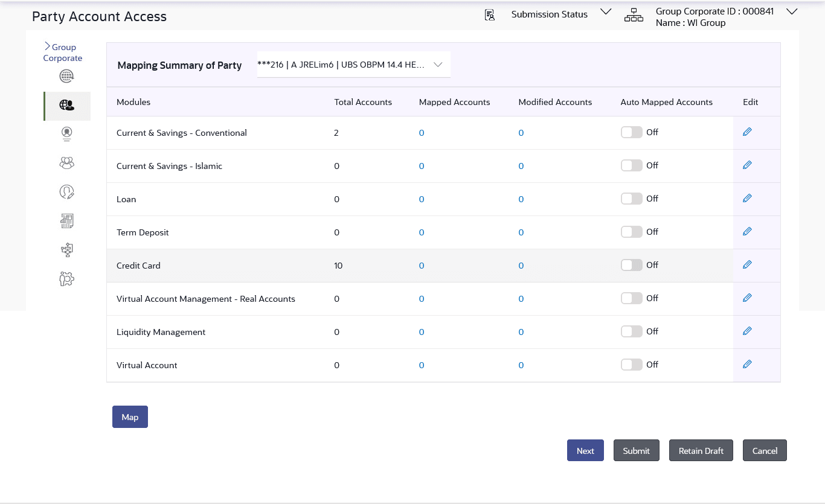Select the active party account access sidebar tab

tap(67, 106)
